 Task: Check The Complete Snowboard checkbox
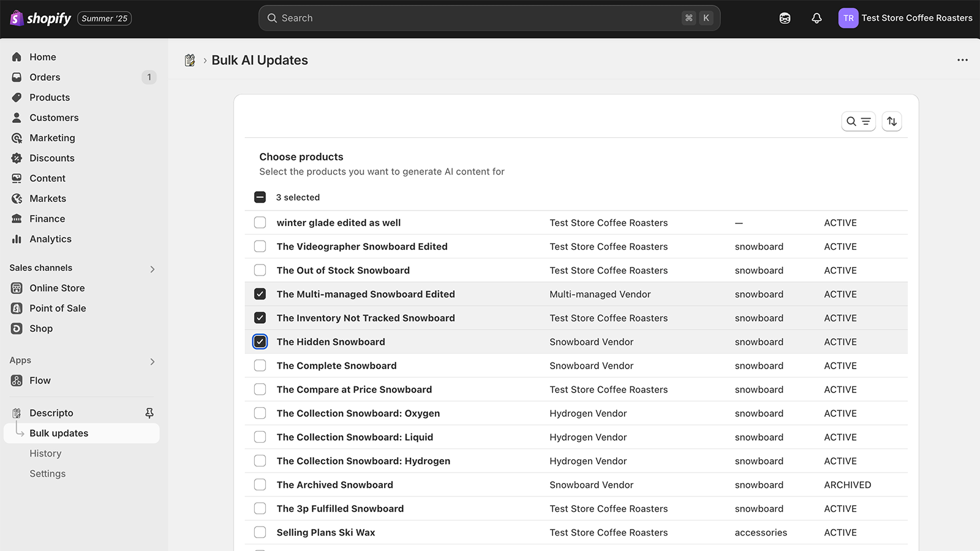(260, 365)
